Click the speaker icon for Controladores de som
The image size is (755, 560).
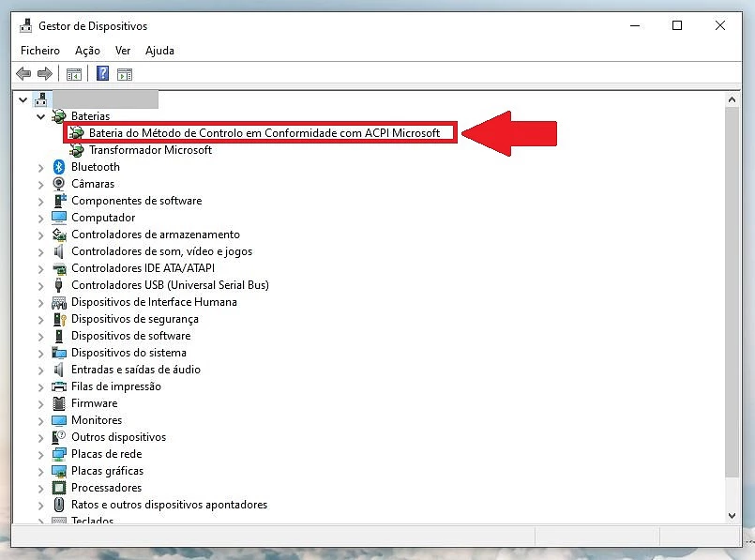59,250
